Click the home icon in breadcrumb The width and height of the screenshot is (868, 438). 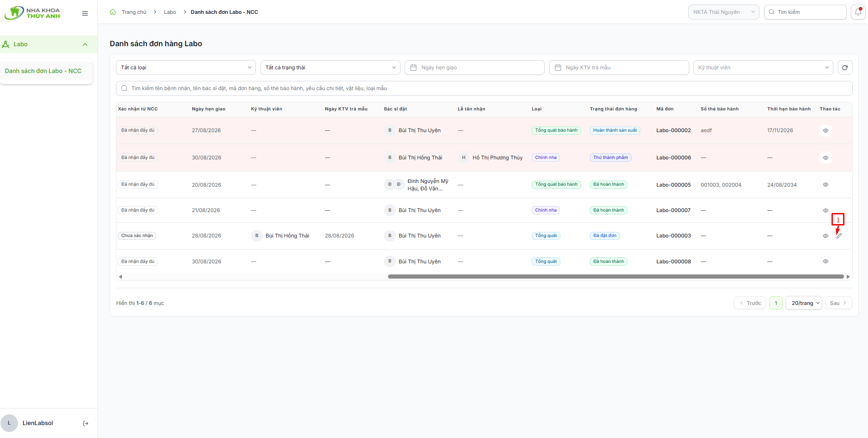113,12
